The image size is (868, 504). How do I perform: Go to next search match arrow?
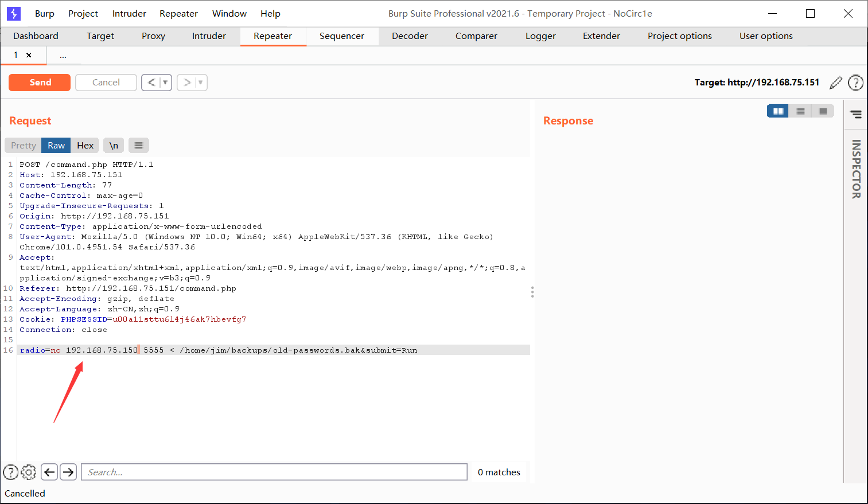(x=68, y=472)
